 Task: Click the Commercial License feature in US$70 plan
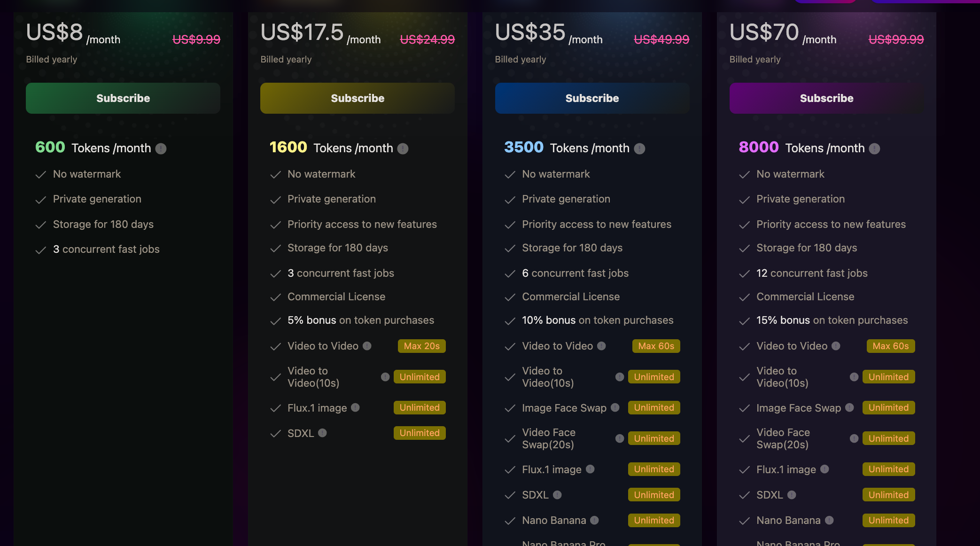pyautogui.click(x=805, y=296)
